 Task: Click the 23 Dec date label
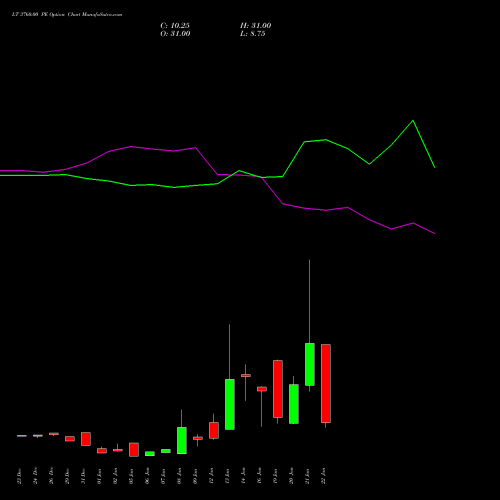(19, 476)
